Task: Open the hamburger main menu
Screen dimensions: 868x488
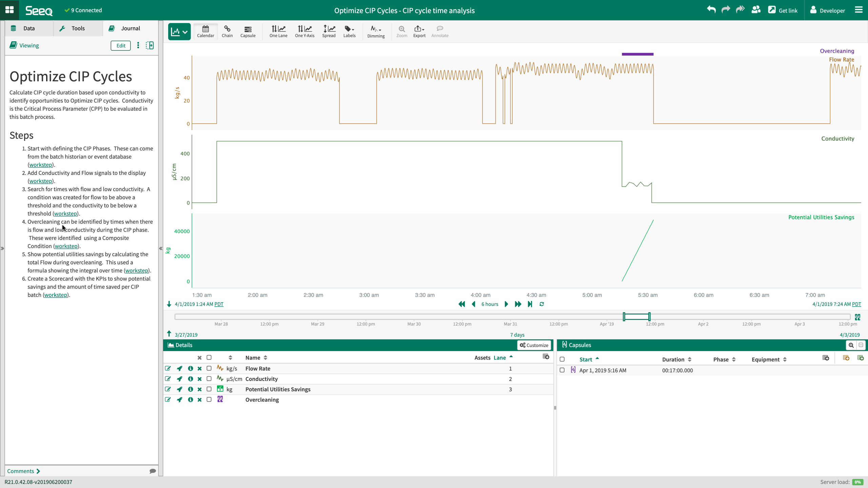Action: pyautogui.click(x=858, y=10)
